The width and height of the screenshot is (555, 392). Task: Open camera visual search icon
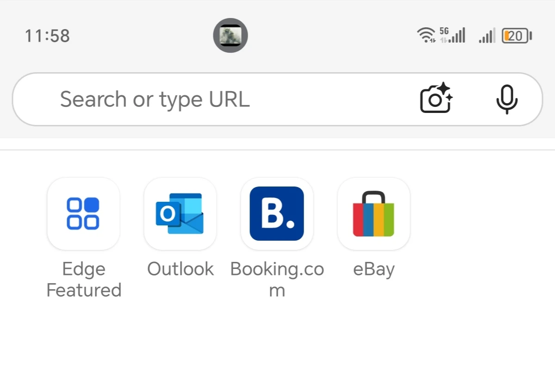coord(436,98)
